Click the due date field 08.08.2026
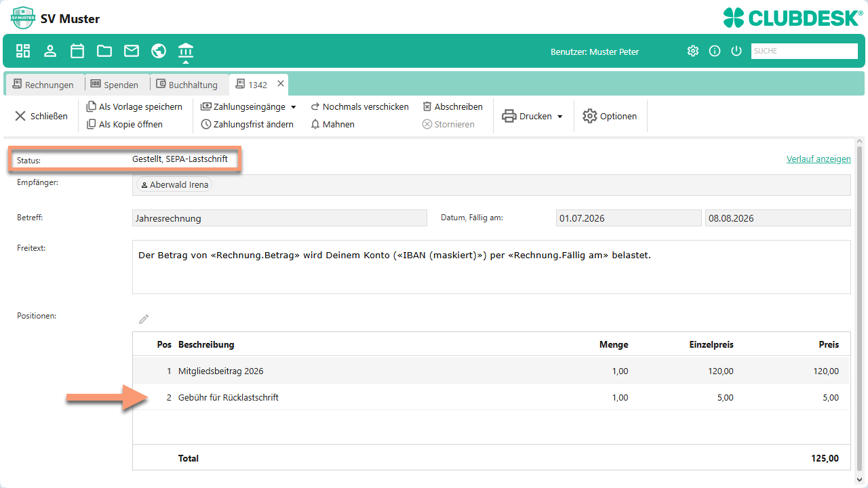The image size is (868, 488). click(778, 218)
